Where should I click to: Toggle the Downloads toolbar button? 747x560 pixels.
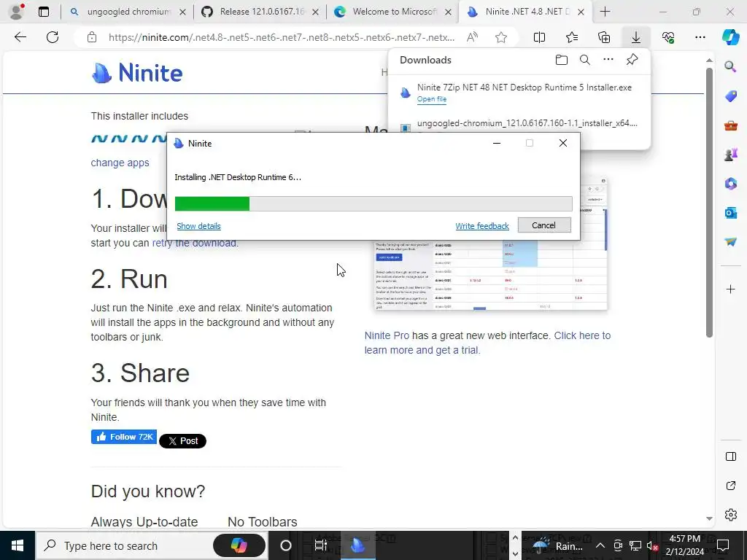[x=636, y=37]
